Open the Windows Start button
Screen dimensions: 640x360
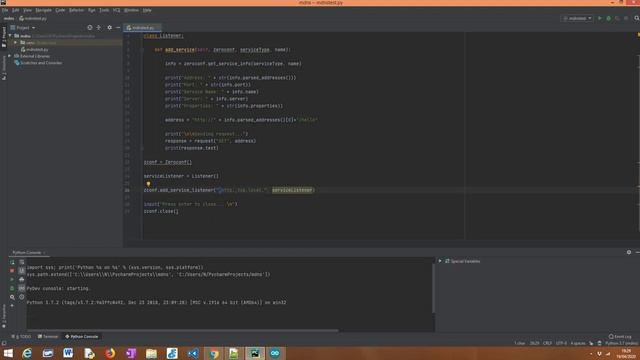click(x=8, y=353)
